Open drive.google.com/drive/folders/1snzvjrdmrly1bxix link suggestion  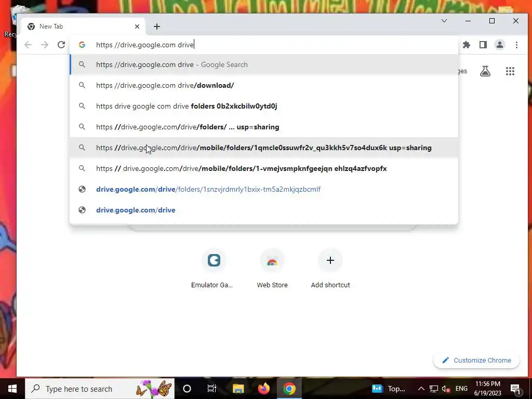tap(264, 189)
